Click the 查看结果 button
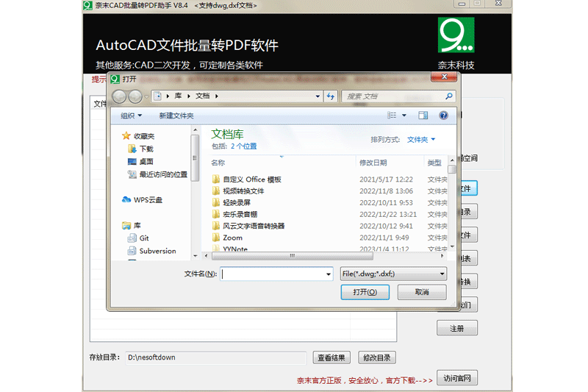 (x=331, y=357)
